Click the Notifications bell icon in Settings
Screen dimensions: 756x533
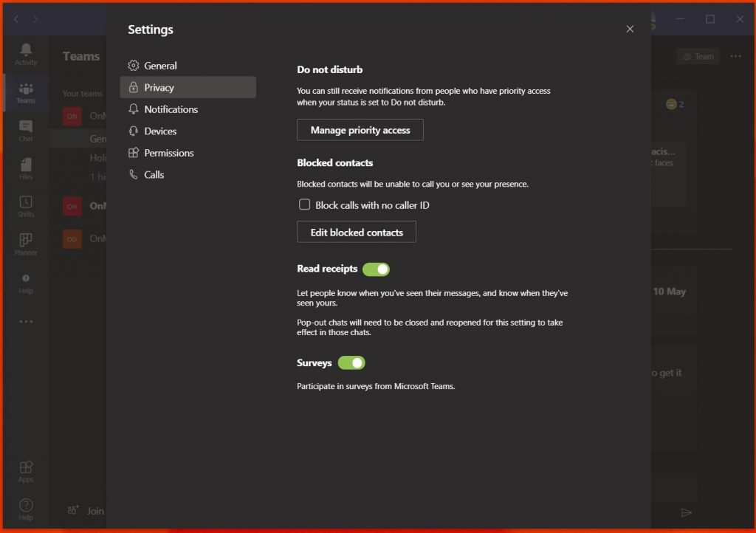click(134, 109)
